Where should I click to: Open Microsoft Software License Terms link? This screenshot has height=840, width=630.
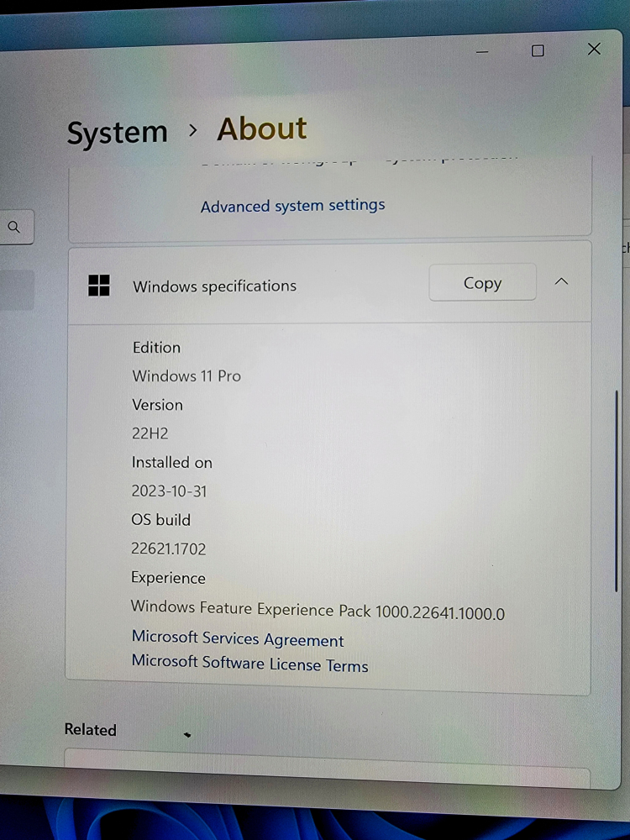coord(249,664)
